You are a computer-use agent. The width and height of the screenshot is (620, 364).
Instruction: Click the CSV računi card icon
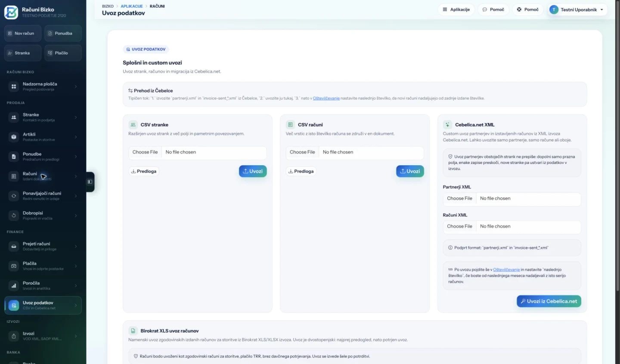point(290,125)
